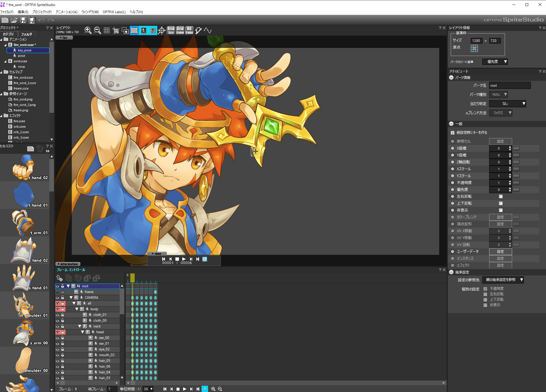Viewport: 546px width, 392px height.
Task: Toggle visibility eye of head part
Action: 57,332
